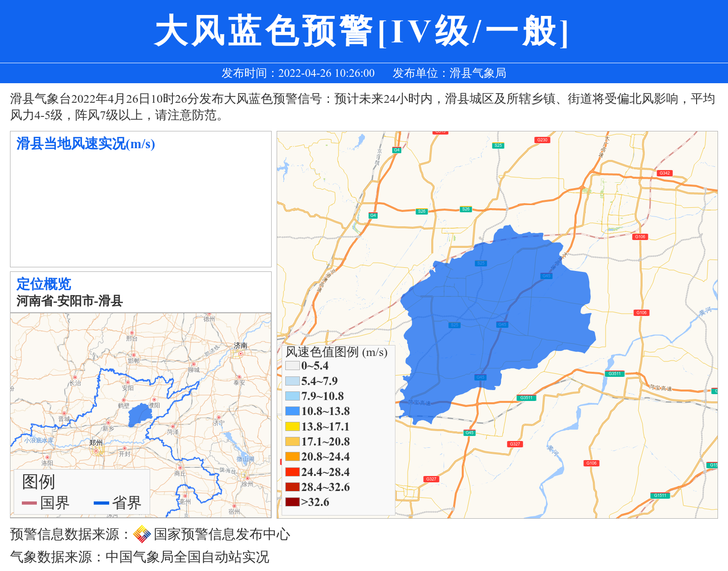The width and height of the screenshot is (728, 571).
Task: Click the G230 highway shield on map
Action: coord(542,140)
